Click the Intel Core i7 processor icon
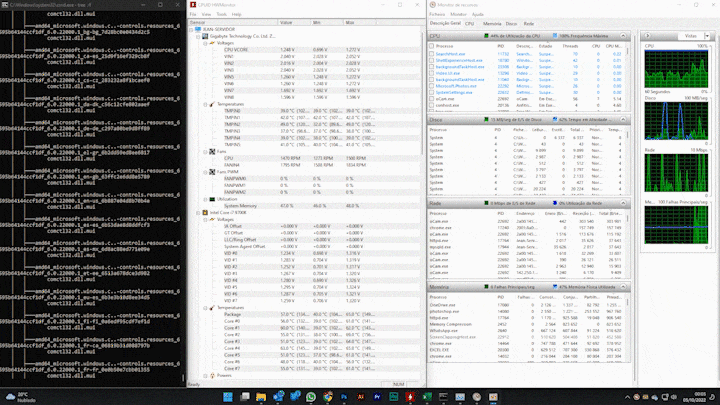720x405 pixels. coord(205,213)
